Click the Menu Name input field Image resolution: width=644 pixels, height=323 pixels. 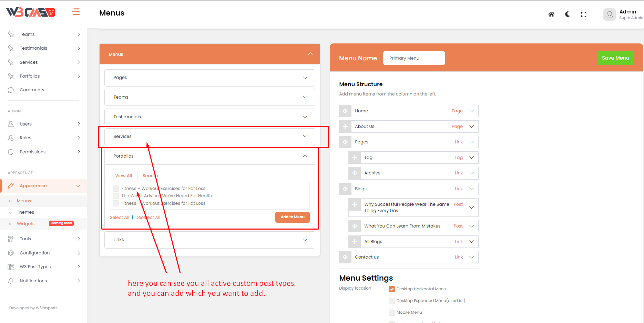(414, 58)
